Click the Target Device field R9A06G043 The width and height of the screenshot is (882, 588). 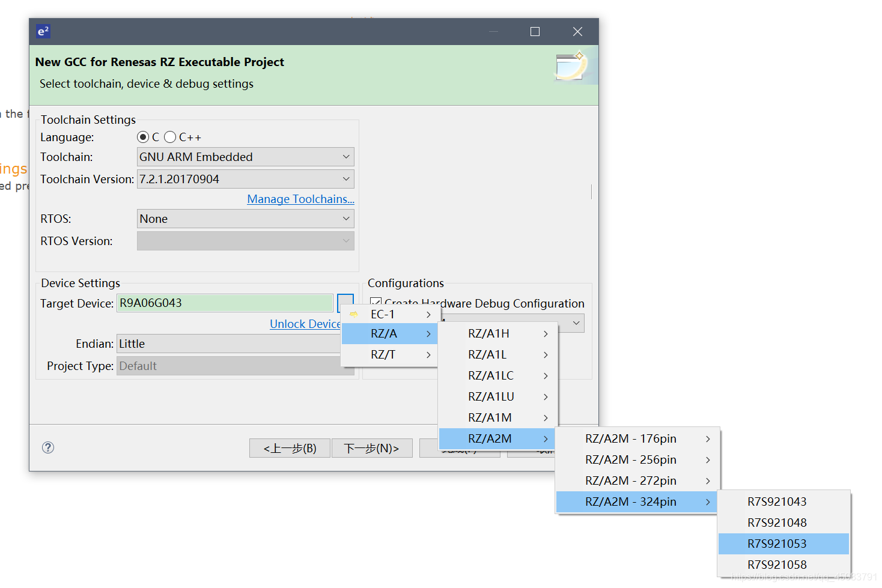(x=225, y=303)
